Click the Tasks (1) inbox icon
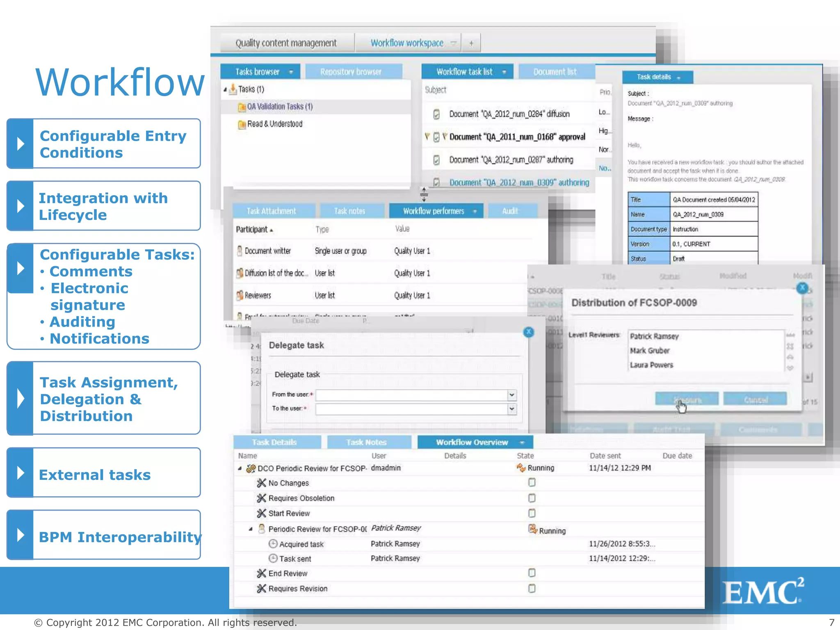Screen dimensions: 840x630 coord(233,89)
